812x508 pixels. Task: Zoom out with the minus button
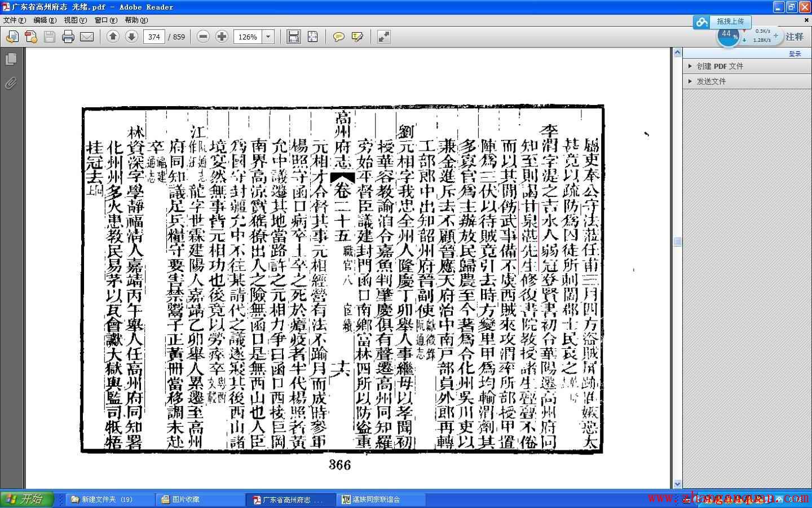[204, 37]
